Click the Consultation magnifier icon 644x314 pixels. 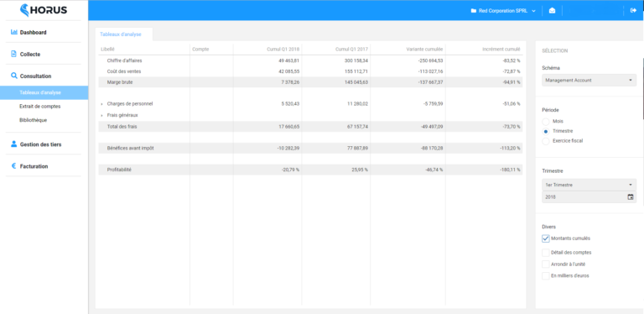(14, 76)
